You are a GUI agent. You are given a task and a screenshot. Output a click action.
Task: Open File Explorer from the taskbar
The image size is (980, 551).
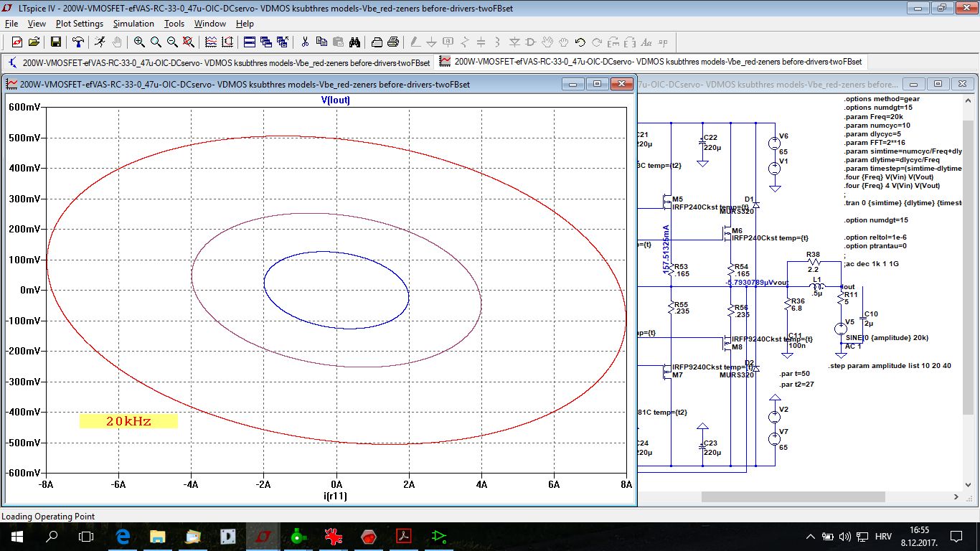click(x=157, y=536)
